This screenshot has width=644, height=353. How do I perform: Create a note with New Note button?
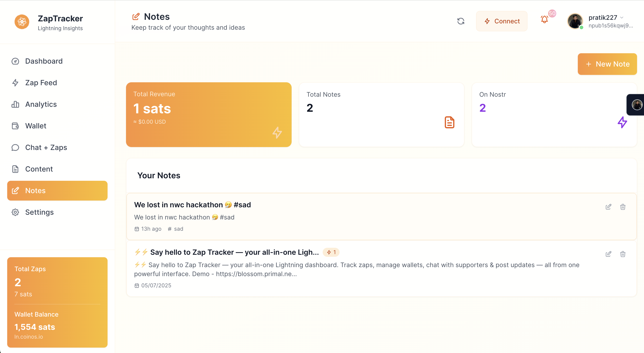pos(607,64)
